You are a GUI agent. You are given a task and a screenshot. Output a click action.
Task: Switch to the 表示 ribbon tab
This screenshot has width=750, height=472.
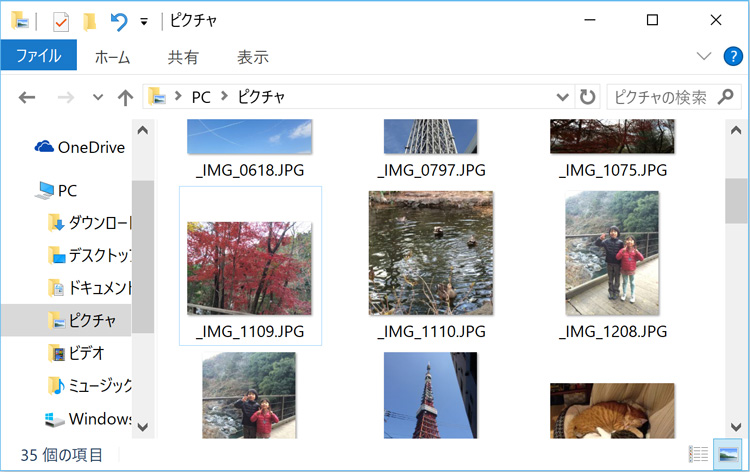(252, 57)
